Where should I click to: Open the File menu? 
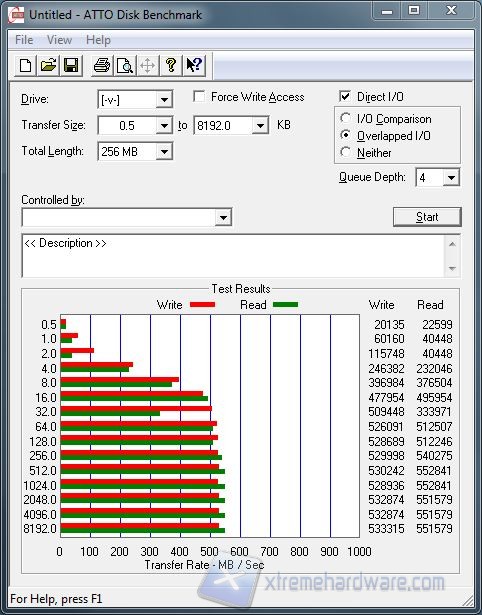pos(24,40)
